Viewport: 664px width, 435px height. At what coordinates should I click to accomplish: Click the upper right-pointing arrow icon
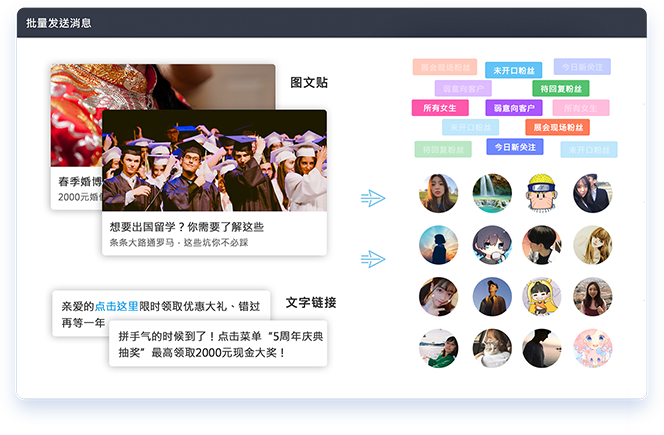[x=373, y=198]
